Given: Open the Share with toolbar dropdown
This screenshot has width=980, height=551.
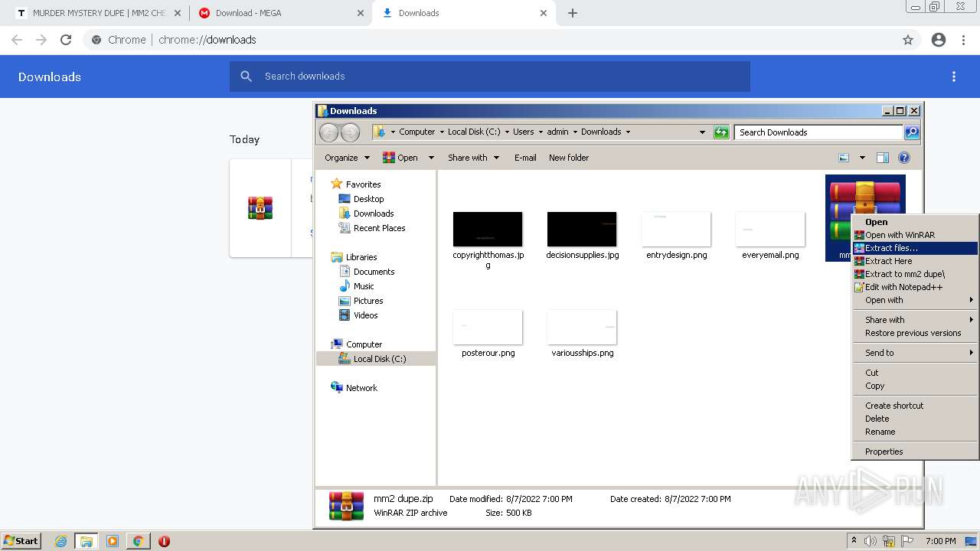Looking at the screenshot, I should (x=473, y=158).
